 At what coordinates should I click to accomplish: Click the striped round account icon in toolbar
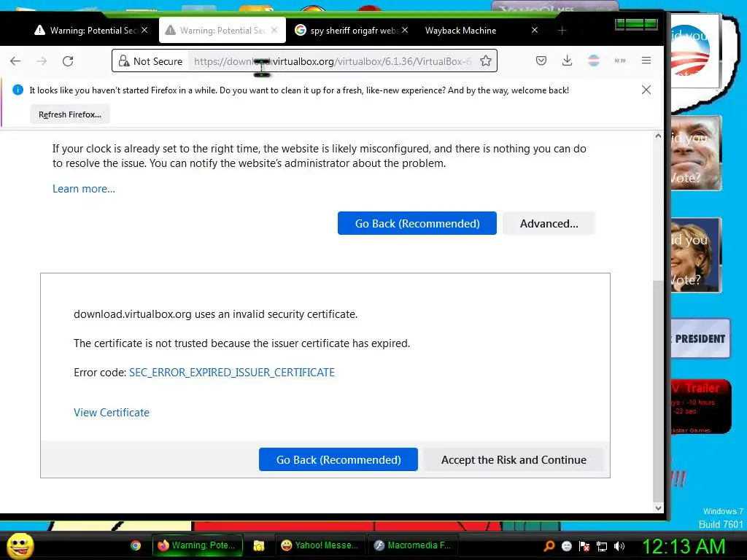coord(594,61)
